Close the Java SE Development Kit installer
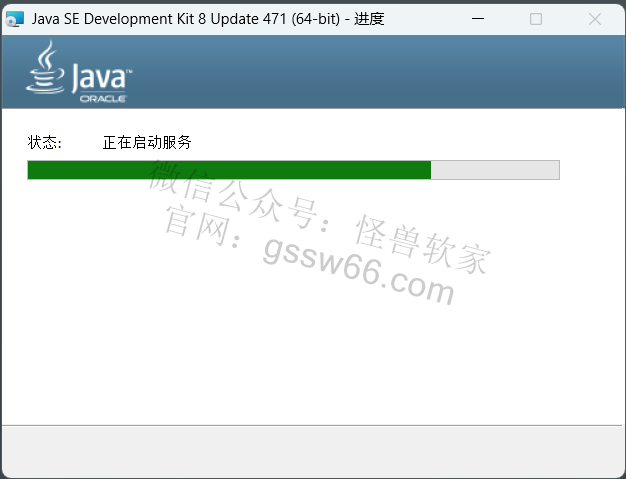The image size is (626, 479). click(x=594, y=19)
